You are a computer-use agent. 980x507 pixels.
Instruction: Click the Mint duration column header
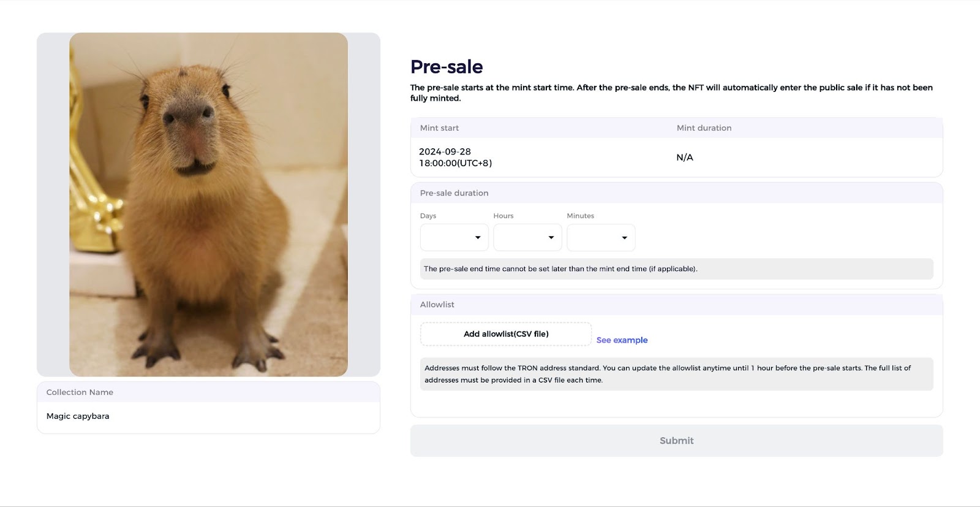coord(704,128)
